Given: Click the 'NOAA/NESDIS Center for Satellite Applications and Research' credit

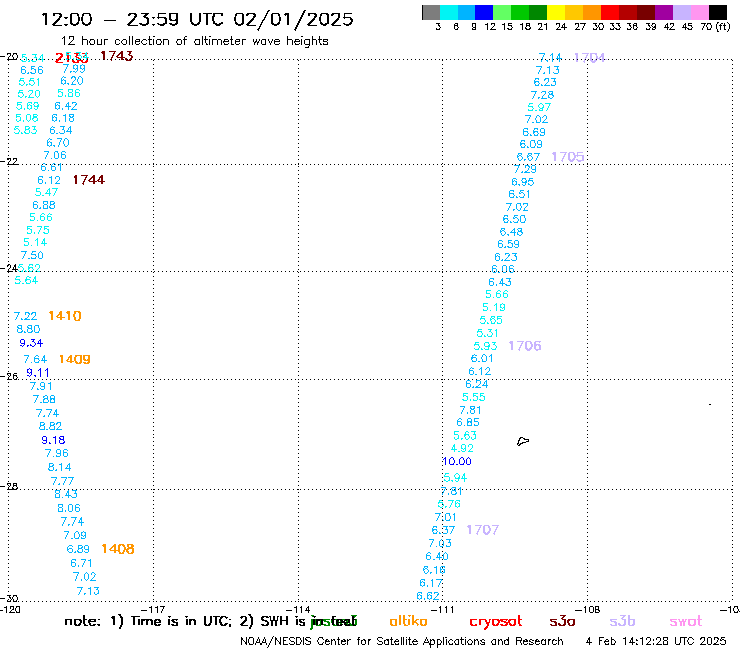Looking at the screenshot, I should click(x=402, y=642).
